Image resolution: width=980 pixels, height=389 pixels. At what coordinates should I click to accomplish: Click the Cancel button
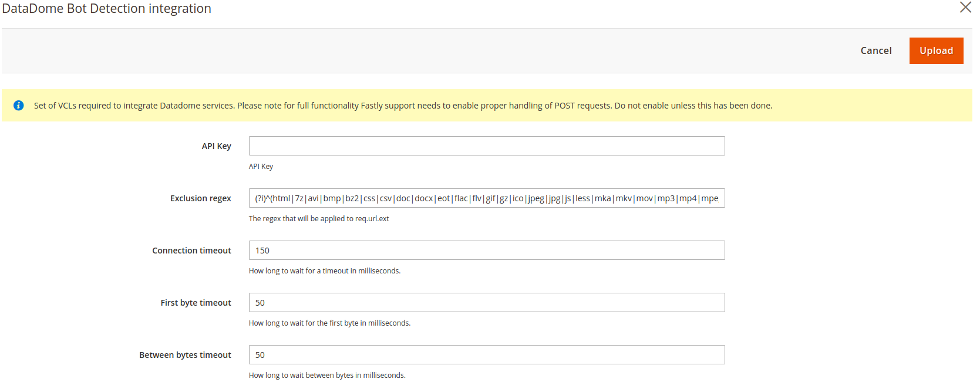click(x=876, y=50)
